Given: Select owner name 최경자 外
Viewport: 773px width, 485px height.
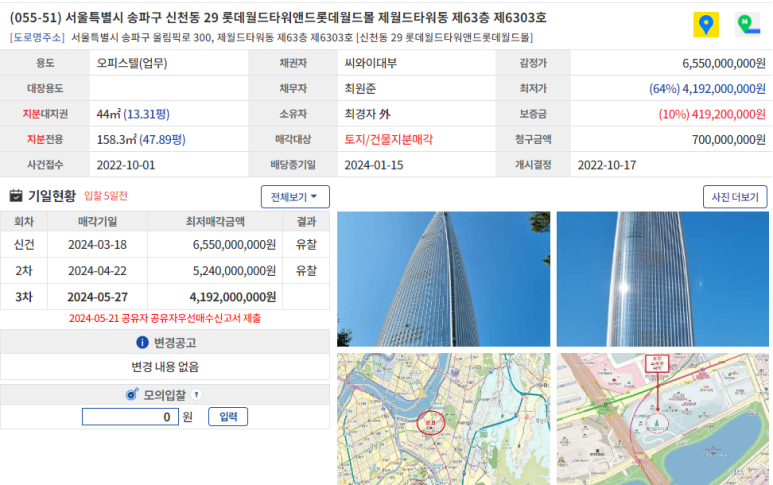Looking at the screenshot, I should 367,114.
